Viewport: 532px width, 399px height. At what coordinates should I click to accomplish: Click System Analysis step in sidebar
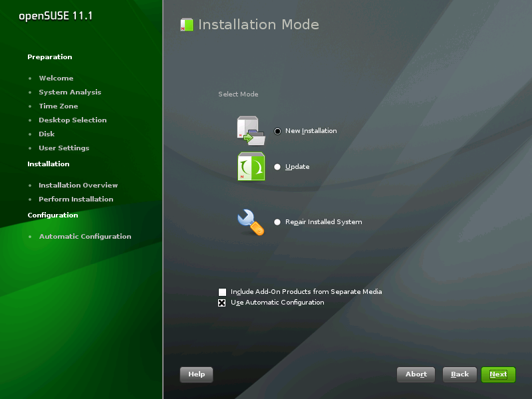coord(70,92)
